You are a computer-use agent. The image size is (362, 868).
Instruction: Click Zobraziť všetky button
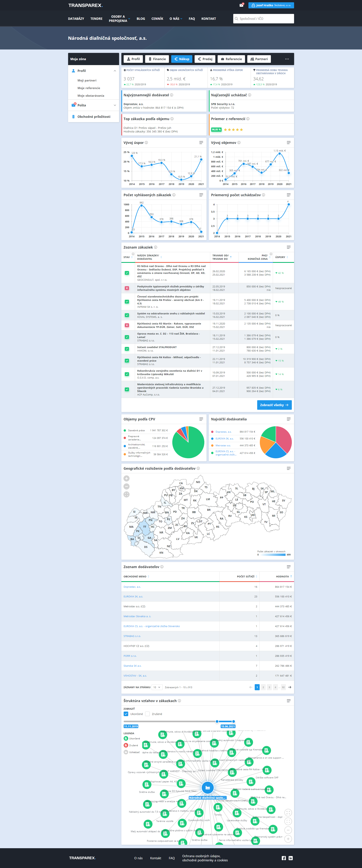pos(274,405)
